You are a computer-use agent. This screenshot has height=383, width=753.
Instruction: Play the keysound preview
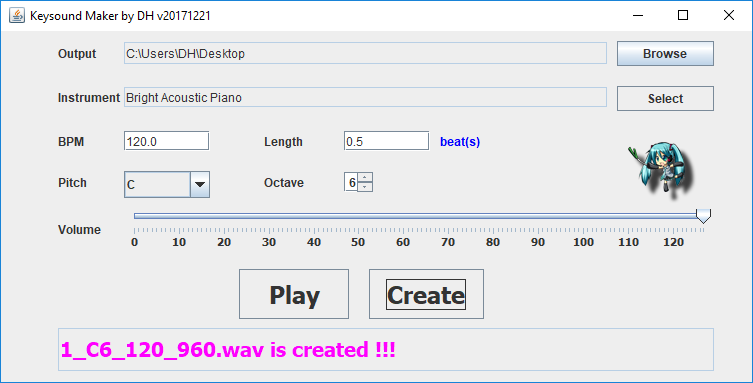294,294
